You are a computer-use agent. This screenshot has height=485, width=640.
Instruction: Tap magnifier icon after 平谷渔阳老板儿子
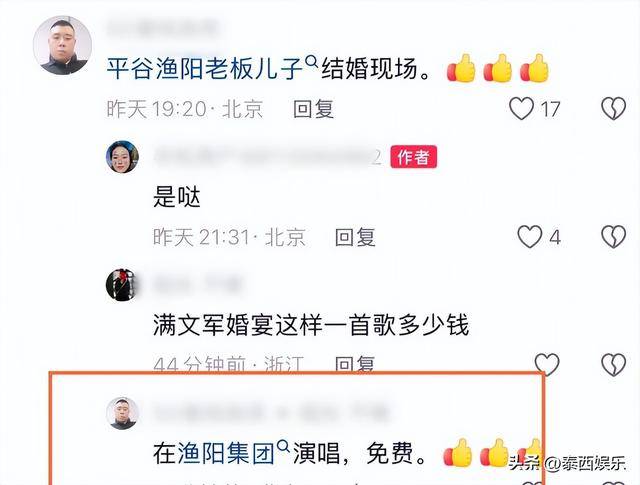(311, 62)
